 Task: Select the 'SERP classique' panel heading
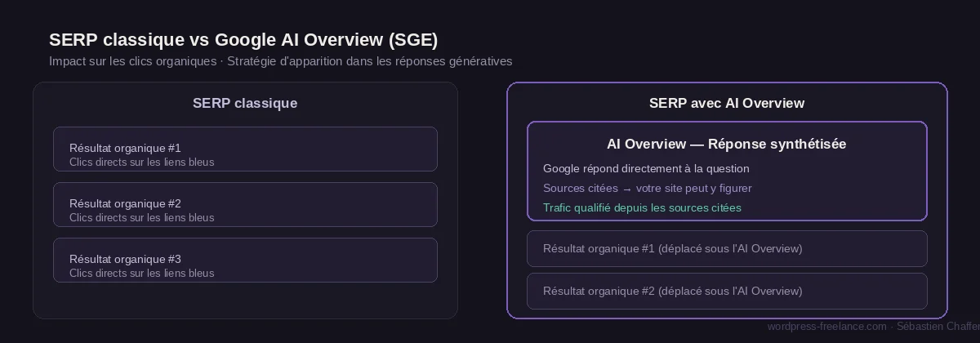245,103
